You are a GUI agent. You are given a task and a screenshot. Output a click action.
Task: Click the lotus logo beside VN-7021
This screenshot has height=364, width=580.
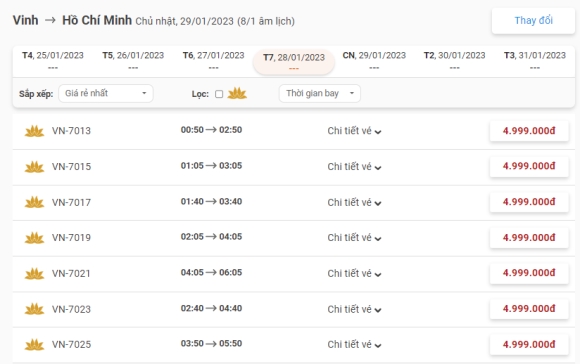(x=34, y=273)
